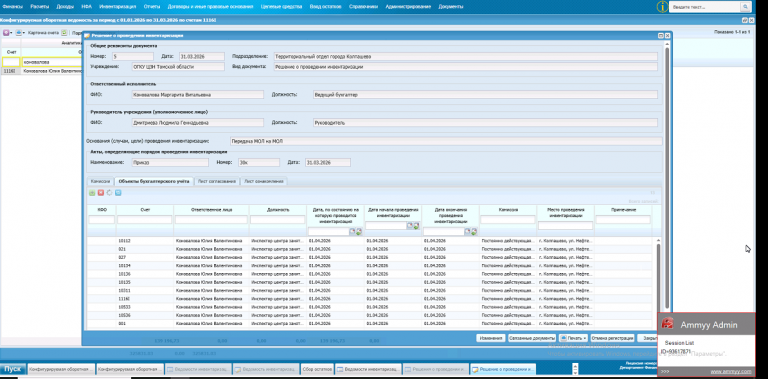Switch to the Комиссия tab
768x379 pixels.
pos(101,181)
